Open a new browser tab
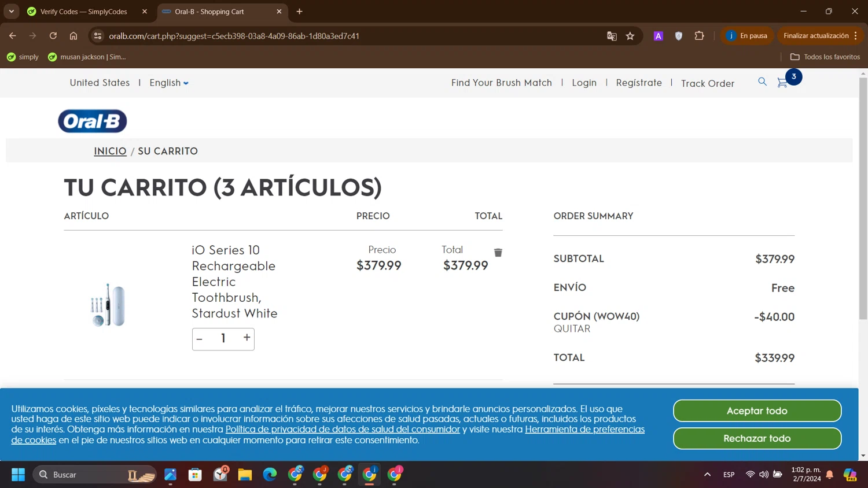This screenshot has width=868, height=488. tap(299, 12)
